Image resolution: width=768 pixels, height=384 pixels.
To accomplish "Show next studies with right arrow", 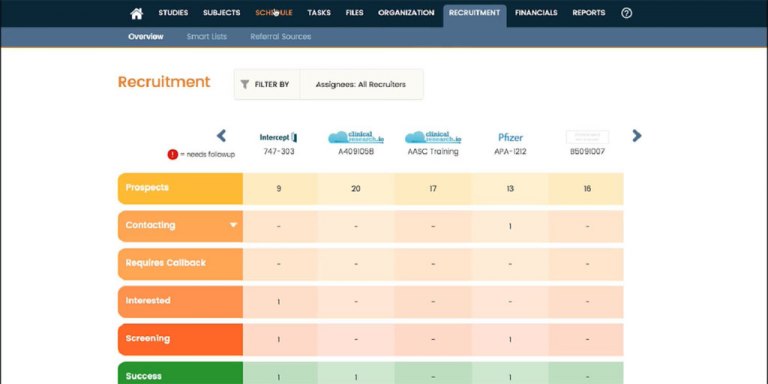I will (637, 136).
